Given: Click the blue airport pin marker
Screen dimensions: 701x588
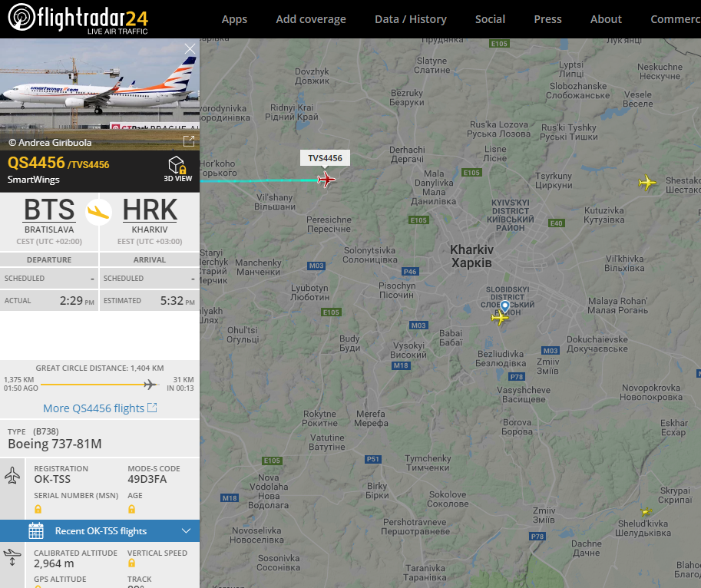Looking at the screenshot, I should tap(504, 306).
